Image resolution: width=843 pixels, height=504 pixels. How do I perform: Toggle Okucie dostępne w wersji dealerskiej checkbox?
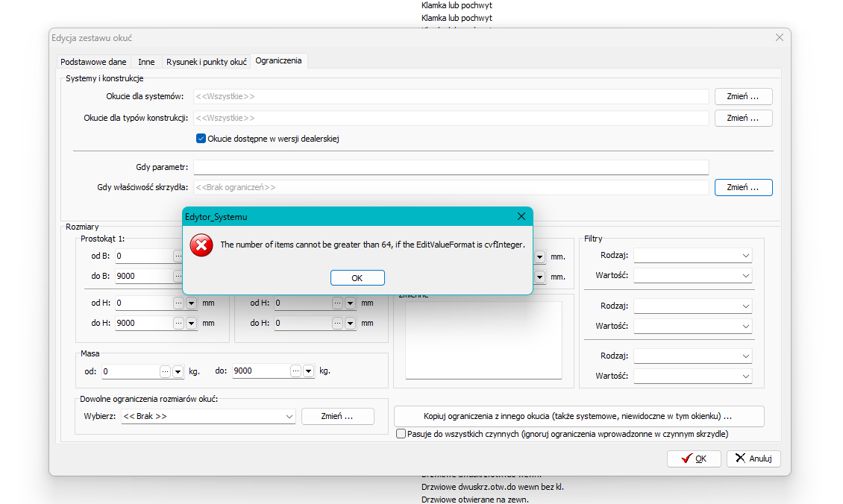pyautogui.click(x=201, y=139)
